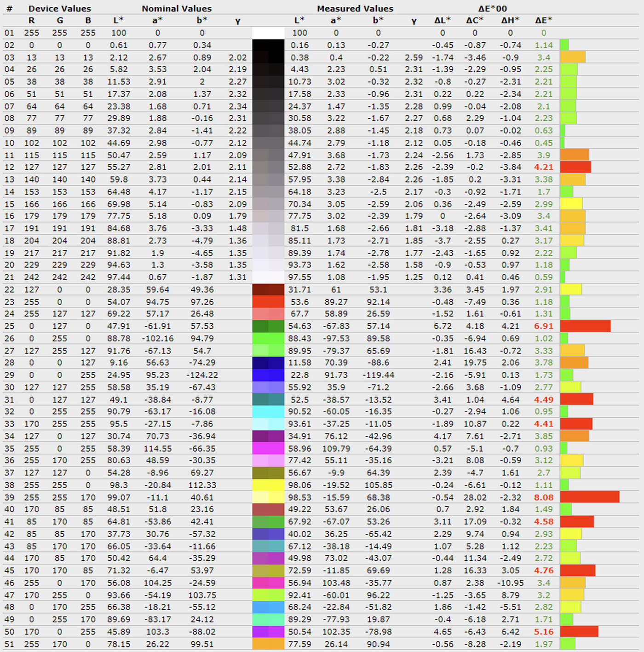Click nominal a* value -102.16
The height and width of the screenshot is (652, 644).
pyautogui.click(x=158, y=338)
